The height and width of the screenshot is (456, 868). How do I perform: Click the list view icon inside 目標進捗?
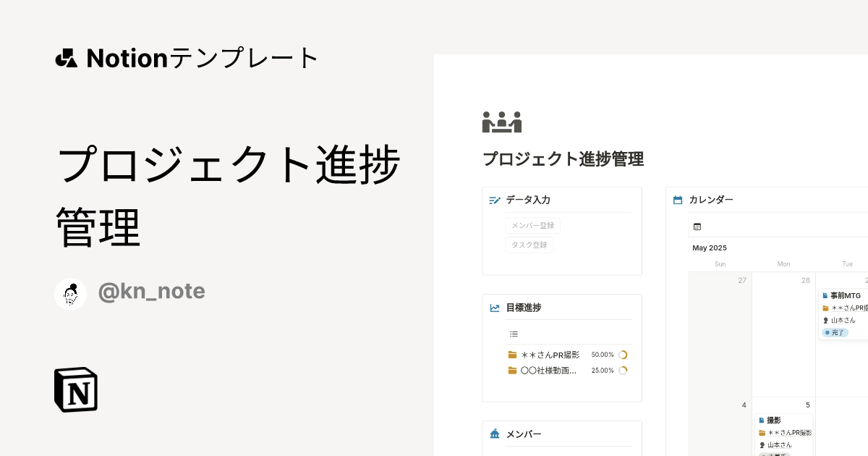click(x=514, y=334)
